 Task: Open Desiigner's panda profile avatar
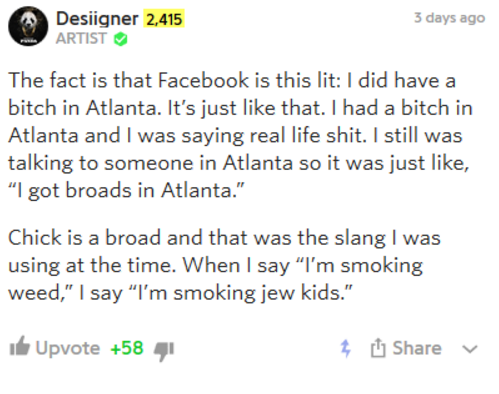point(28,26)
